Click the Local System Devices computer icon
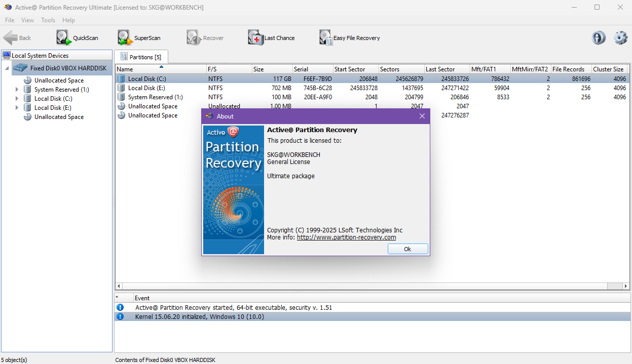The image size is (632, 364). (x=7, y=56)
